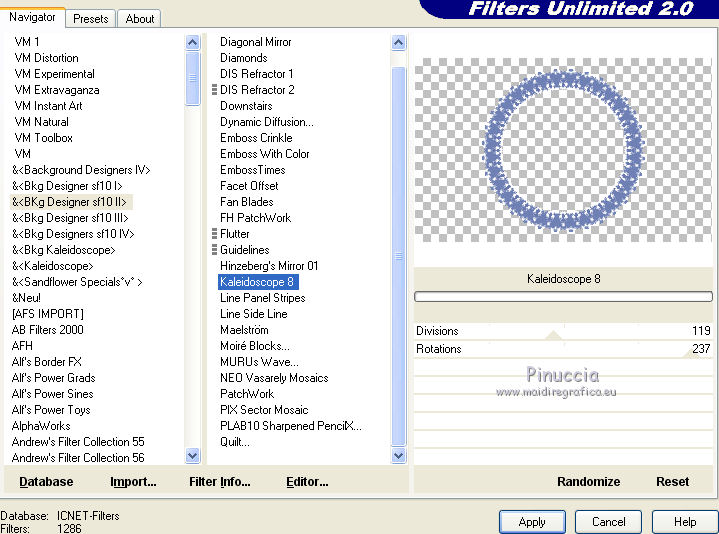Click the category list scrollbar thumb
The height and width of the screenshot is (534, 719).
pos(193,78)
